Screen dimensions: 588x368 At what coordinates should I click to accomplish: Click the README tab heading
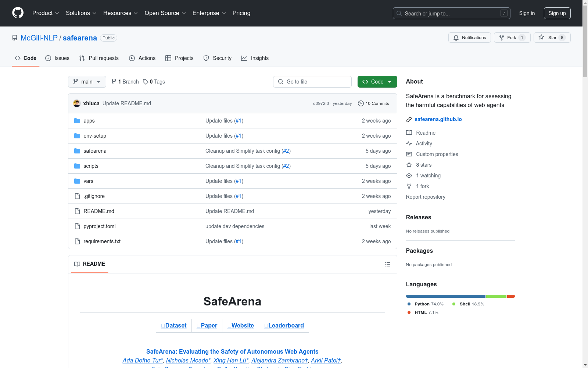pyautogui.click(x=90, y=264)
